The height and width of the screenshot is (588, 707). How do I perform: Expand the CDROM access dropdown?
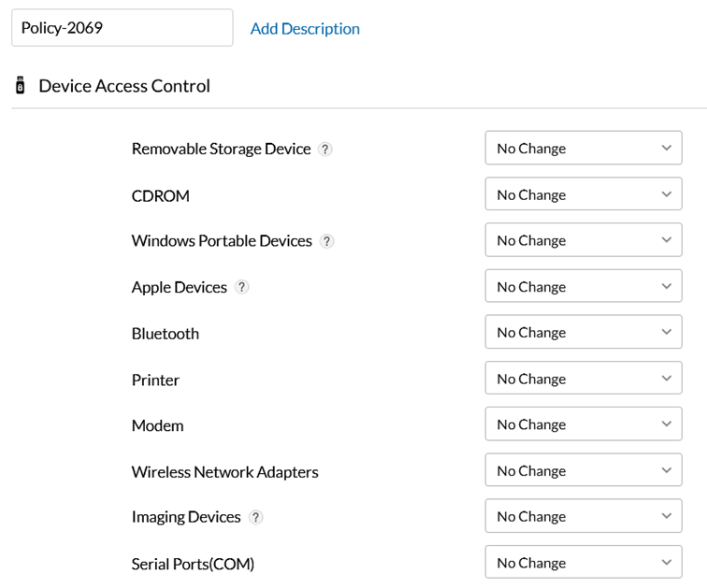coord(583,194)
